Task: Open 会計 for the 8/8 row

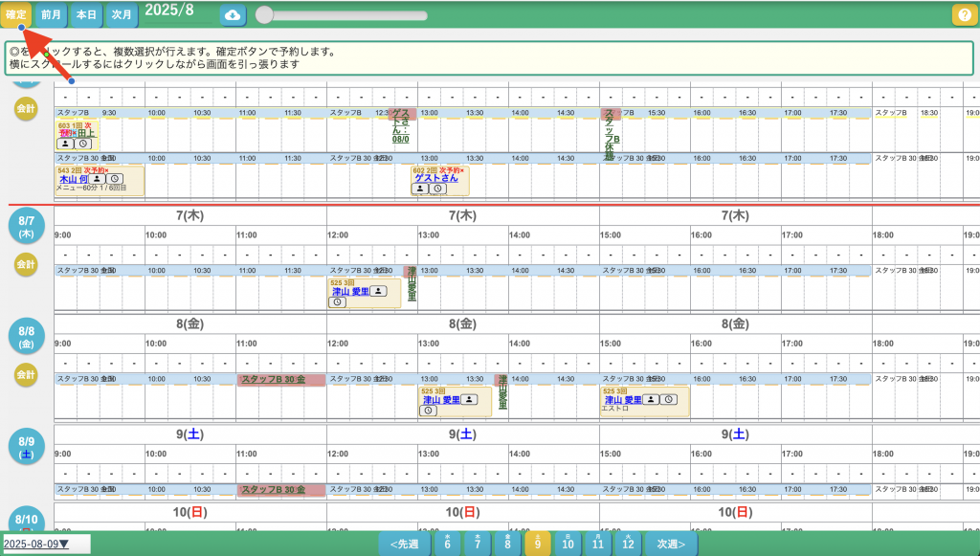Action: pyautogui.click(x=26, y=375)
